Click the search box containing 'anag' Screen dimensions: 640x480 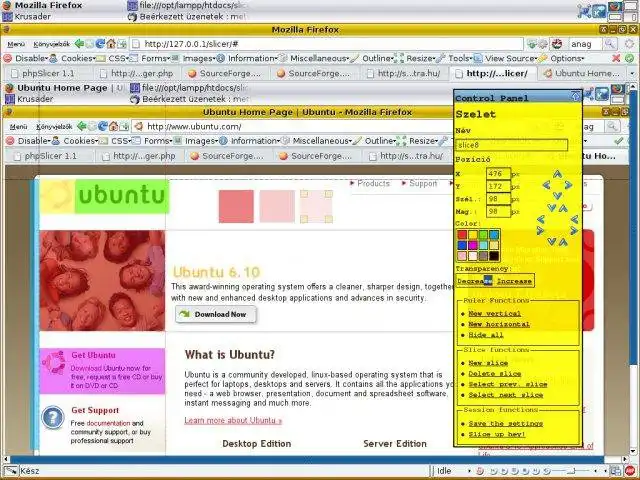coord(584,44)
